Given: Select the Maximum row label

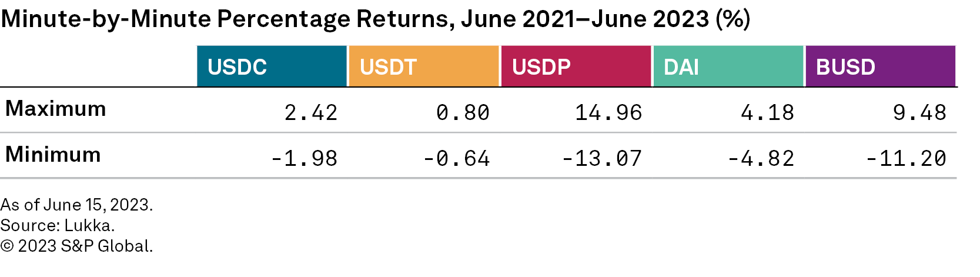Looking at the screenshot, I should [x=56, y=109].
